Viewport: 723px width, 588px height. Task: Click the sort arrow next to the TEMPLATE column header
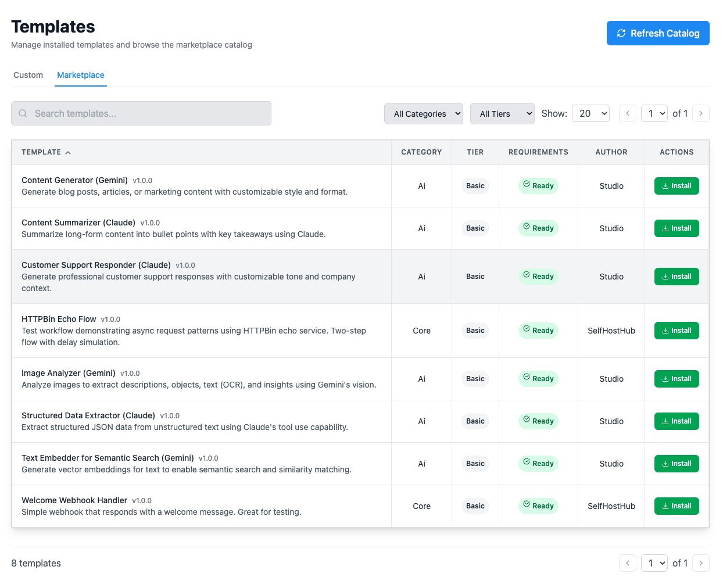[x=68, y=152]
